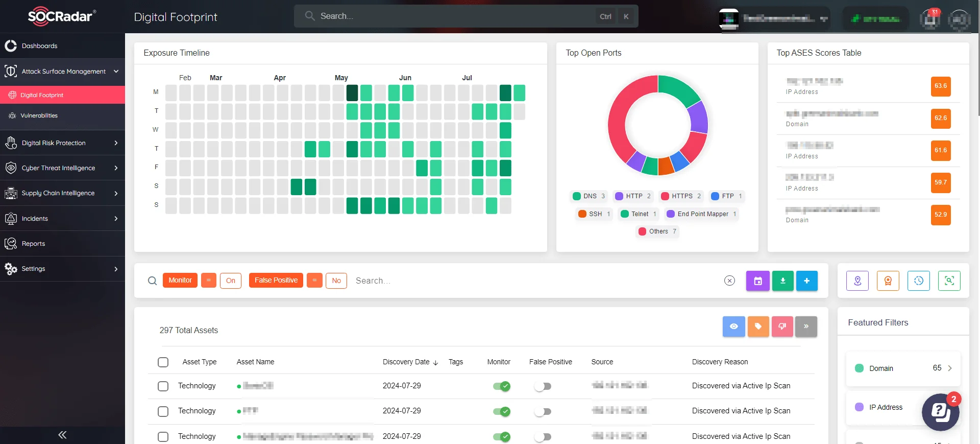Toggle False Positive switch in first row

(x=543, y=386)
